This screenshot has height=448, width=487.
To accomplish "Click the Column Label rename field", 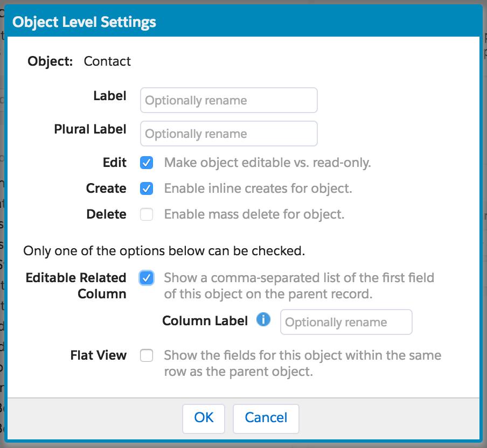I will click(346, 322).
